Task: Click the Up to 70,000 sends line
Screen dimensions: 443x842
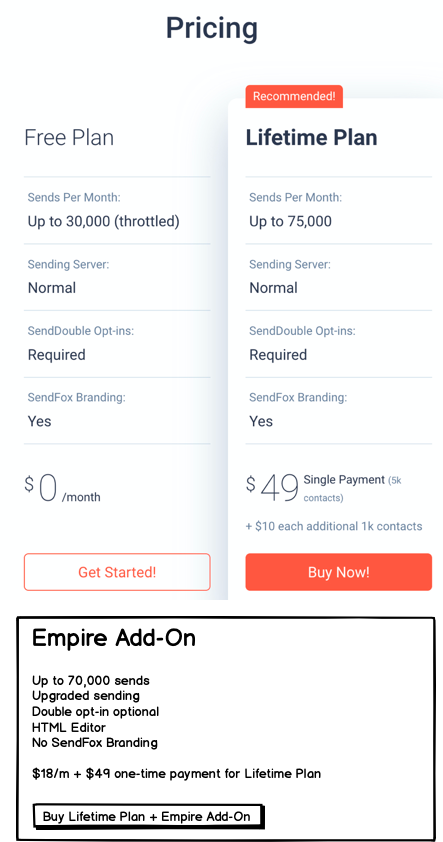Action: 91,681
